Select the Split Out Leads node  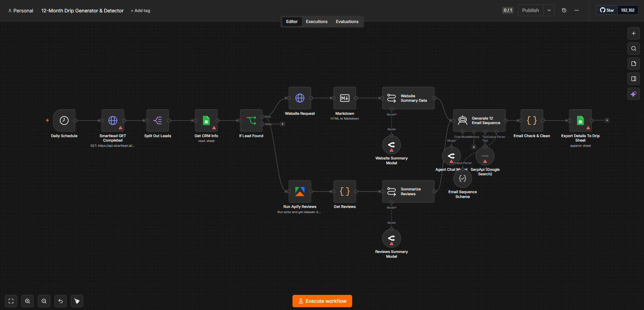point(158,121)
